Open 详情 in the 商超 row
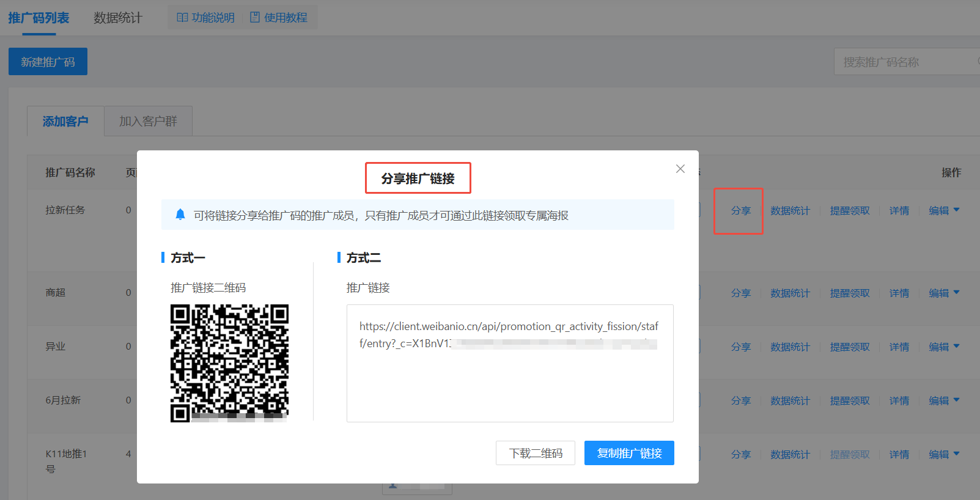 tap(899, 293)
